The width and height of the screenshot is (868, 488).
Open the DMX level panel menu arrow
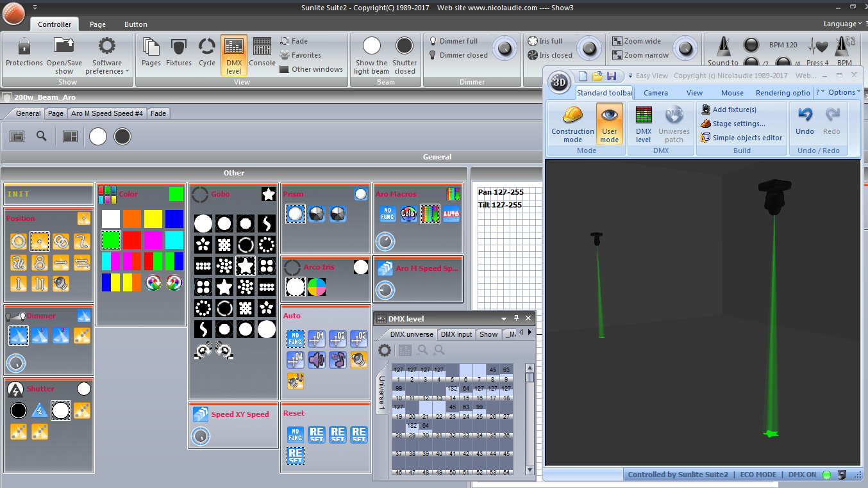[504, 318]
